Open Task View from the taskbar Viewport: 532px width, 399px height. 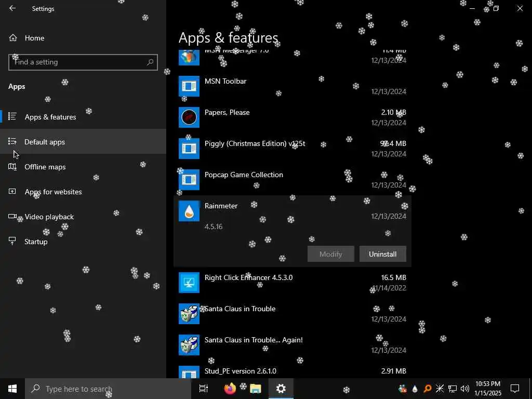204,389
